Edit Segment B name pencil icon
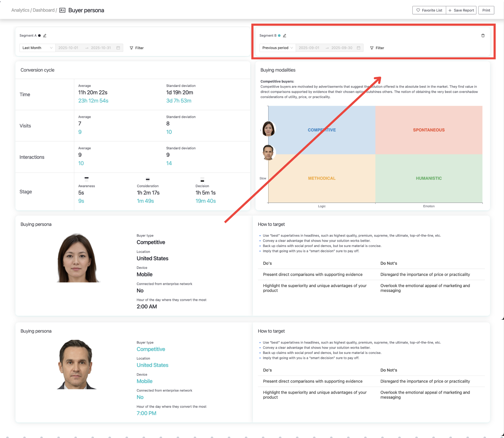This screenshot has width=504, height=438. [x=285, y=35]
